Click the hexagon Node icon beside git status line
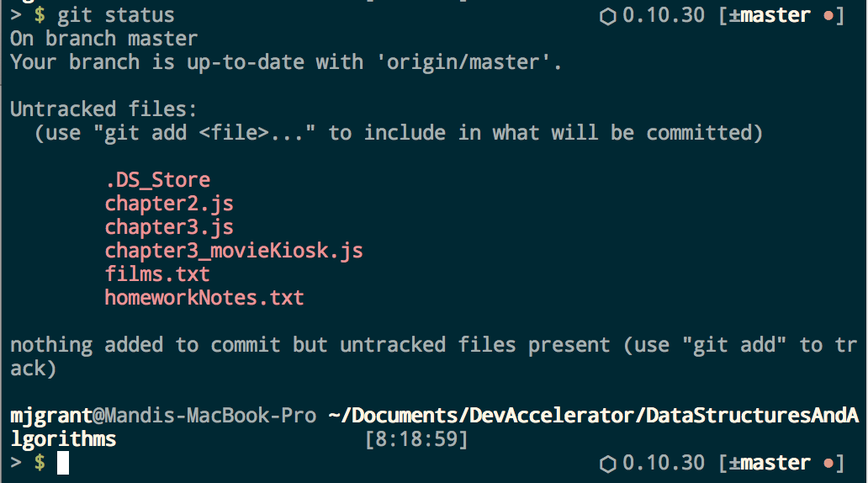868x483 pixels. [x=607, y=16]
